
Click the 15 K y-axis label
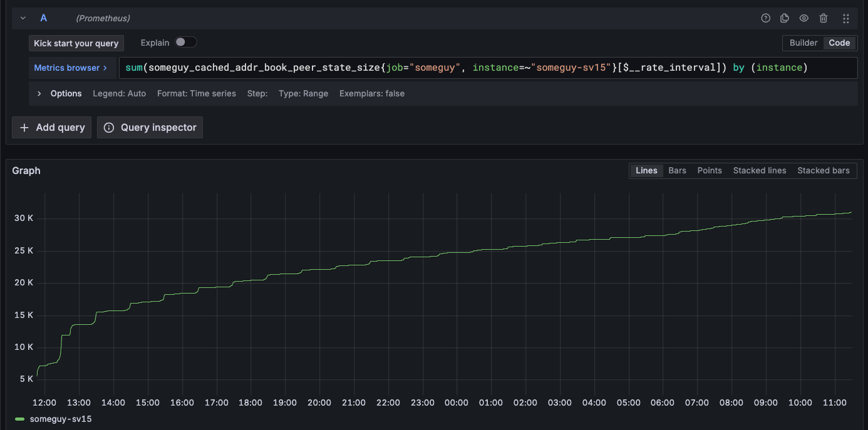(24, 315)
